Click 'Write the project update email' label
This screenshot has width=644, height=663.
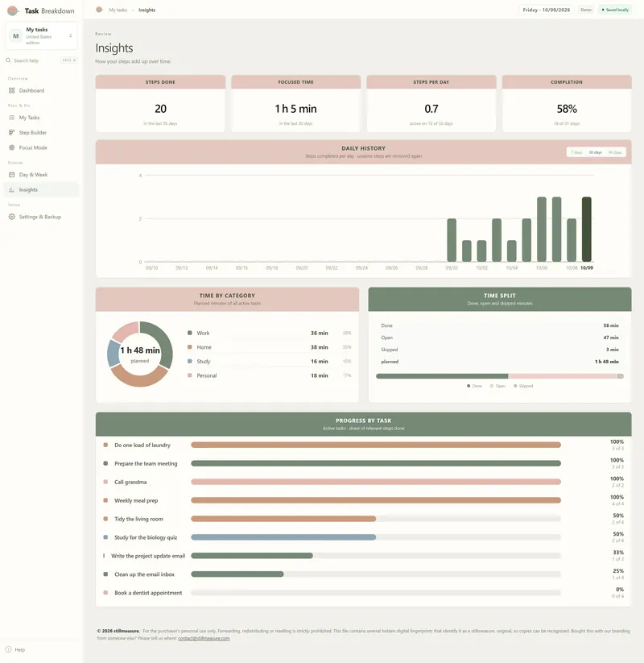pyautogui.click(x=148, y=556)
